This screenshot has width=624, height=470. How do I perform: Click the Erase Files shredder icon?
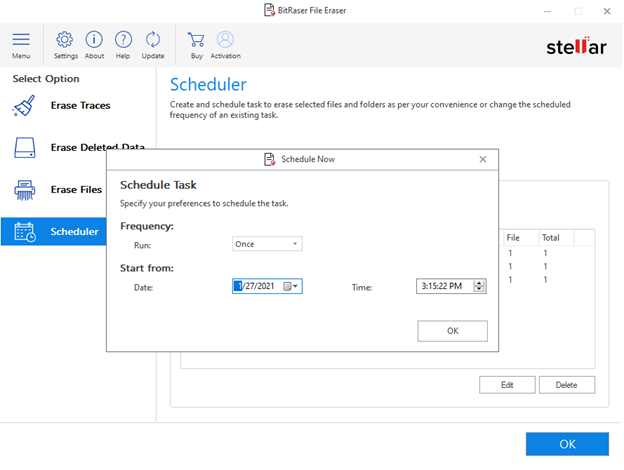[x=25, y=190]
